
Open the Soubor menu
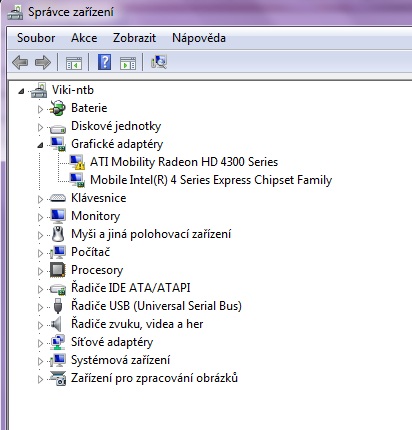[36, 38]
